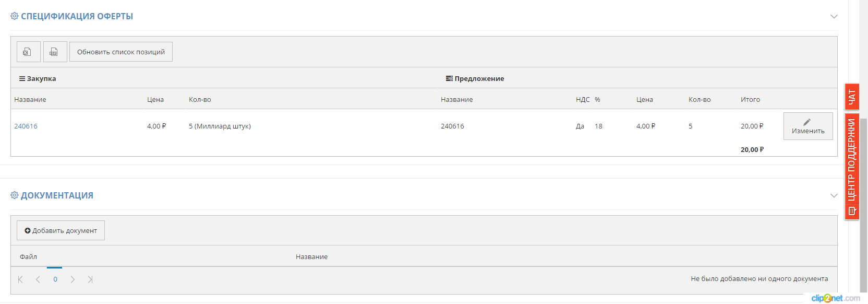Image resolution: width=868 pixels, height=304 pixels.
Task: Go to first page of documents
Action: pos(20,279)
